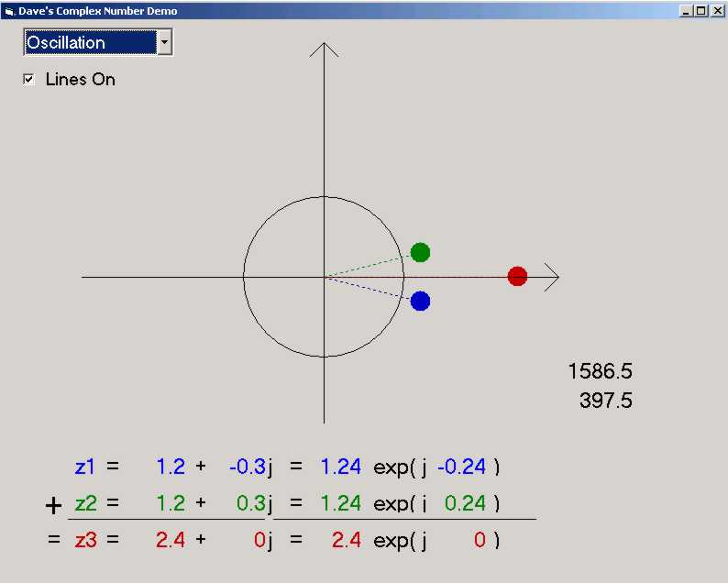Screen dimensions: 728x583
Task: Click the blue z1 label
Action: click(x=85, y=467)
